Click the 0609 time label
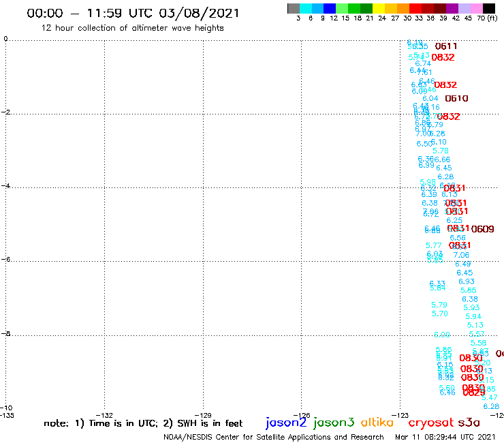The image size is (504, 443). tap(482, 229)
